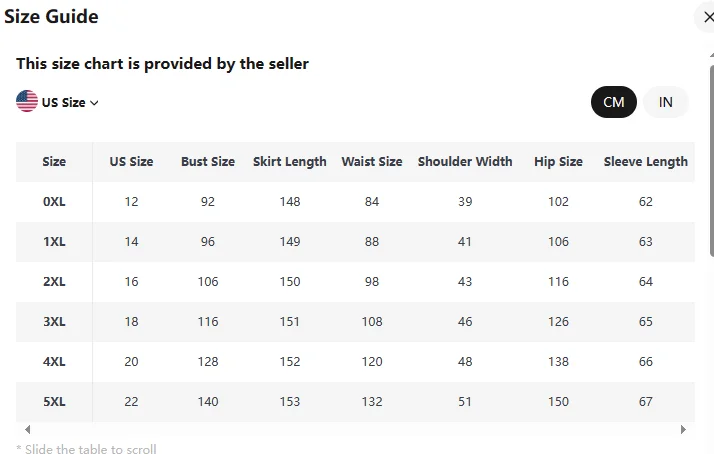Select the US Size column header

[x=131, y=161]
